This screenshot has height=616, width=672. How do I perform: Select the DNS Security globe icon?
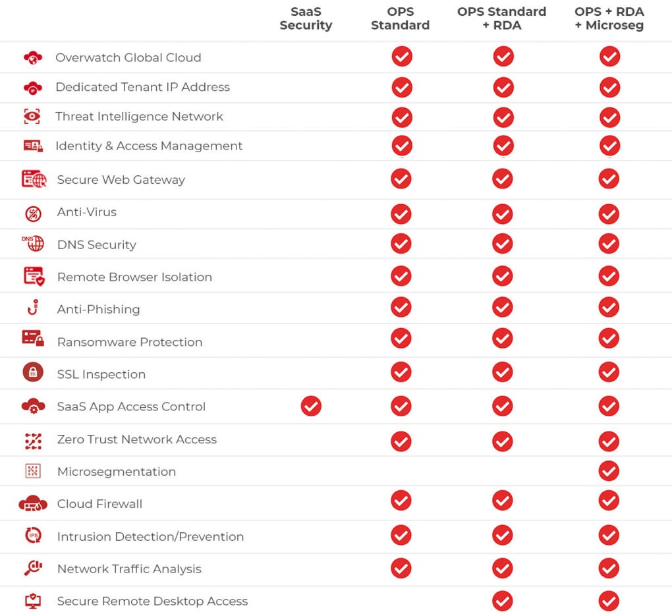33,244
